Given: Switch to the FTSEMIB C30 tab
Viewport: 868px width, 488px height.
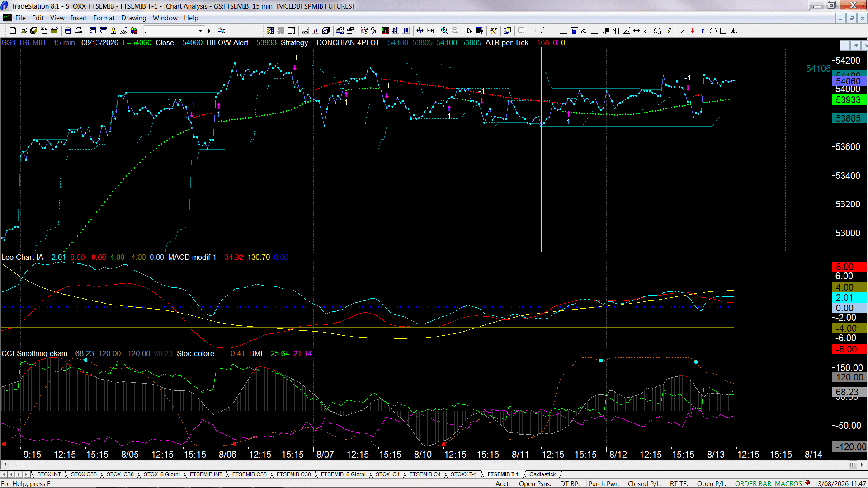Looking at the screenshot, I should tap(294, 474).
